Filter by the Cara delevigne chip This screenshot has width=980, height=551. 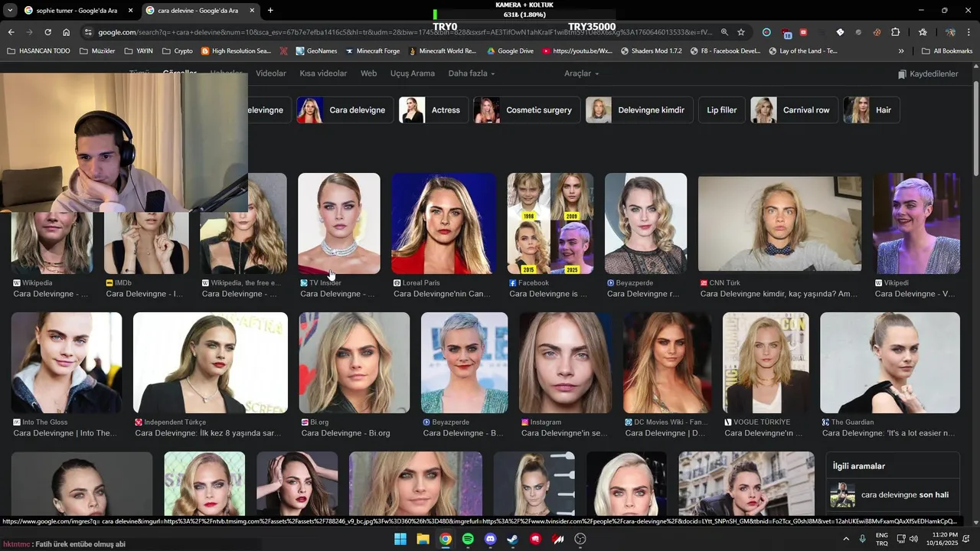(x=345, y=110)
